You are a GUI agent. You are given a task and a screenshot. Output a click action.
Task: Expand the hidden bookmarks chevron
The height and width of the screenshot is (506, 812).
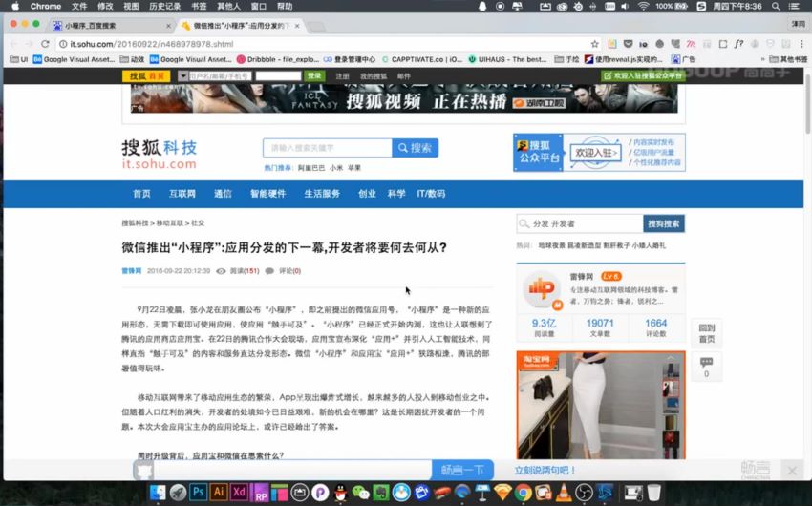[x=762, y=59]
